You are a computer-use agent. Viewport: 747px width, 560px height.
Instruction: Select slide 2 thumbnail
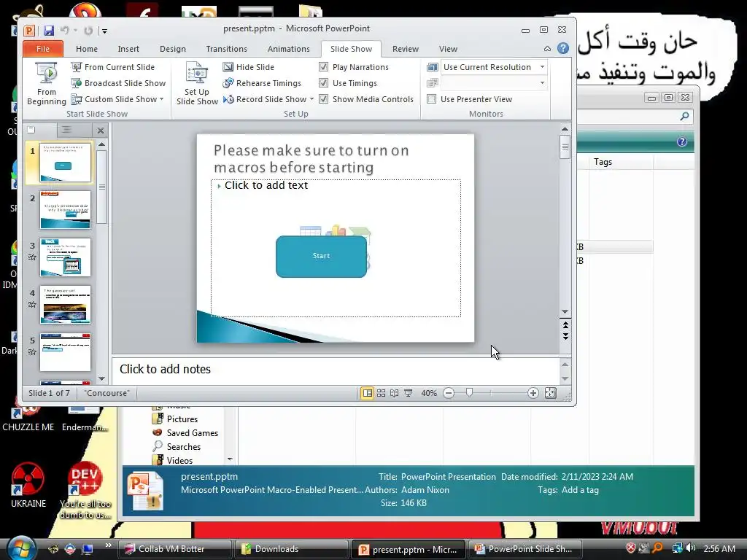[65, 210]
